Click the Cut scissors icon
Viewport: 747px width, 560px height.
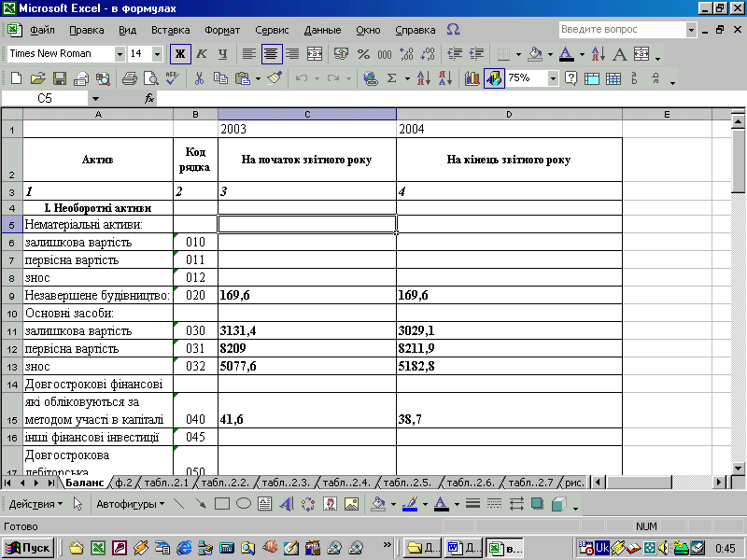click(199, 78)
